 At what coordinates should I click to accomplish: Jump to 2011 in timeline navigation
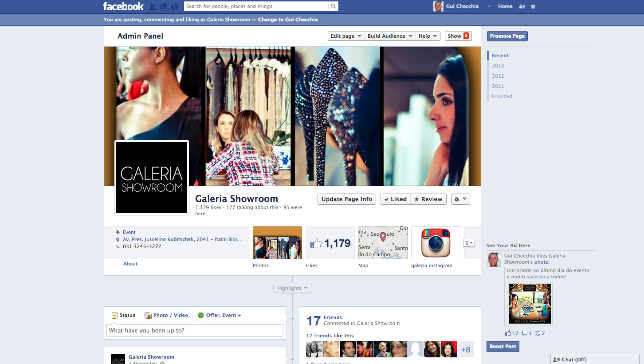(498, 86)
